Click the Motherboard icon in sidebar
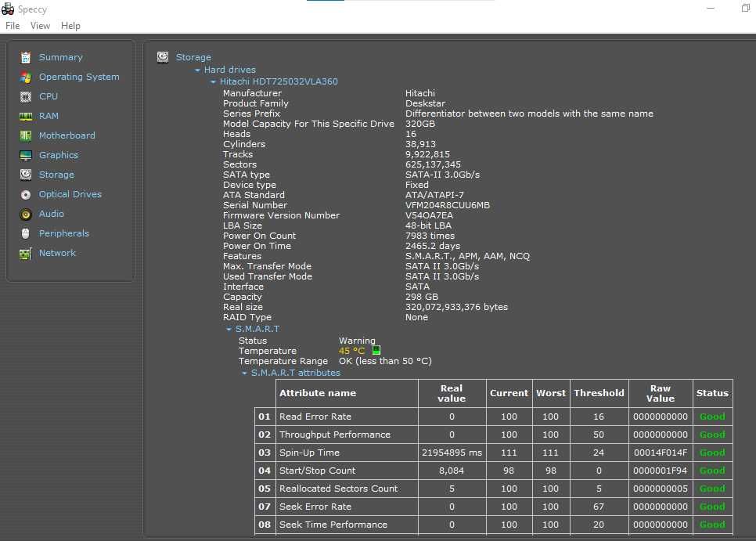 pyautogui.click(x=26, y=136)
